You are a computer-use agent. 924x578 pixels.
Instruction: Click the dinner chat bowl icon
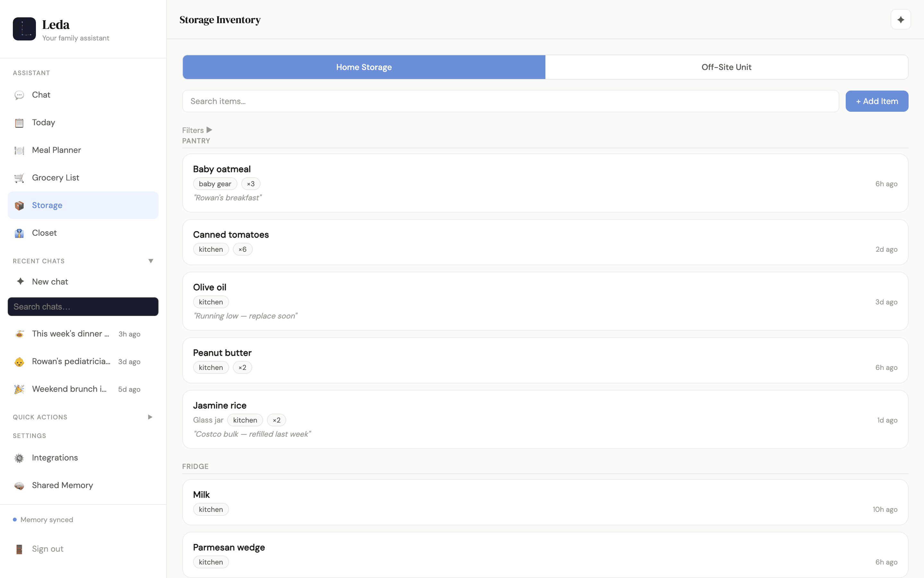click(19, 334)
